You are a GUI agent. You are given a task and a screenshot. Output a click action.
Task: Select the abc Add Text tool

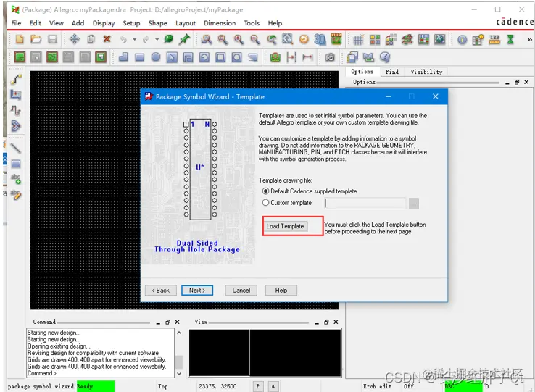click(x=16, y=179)
